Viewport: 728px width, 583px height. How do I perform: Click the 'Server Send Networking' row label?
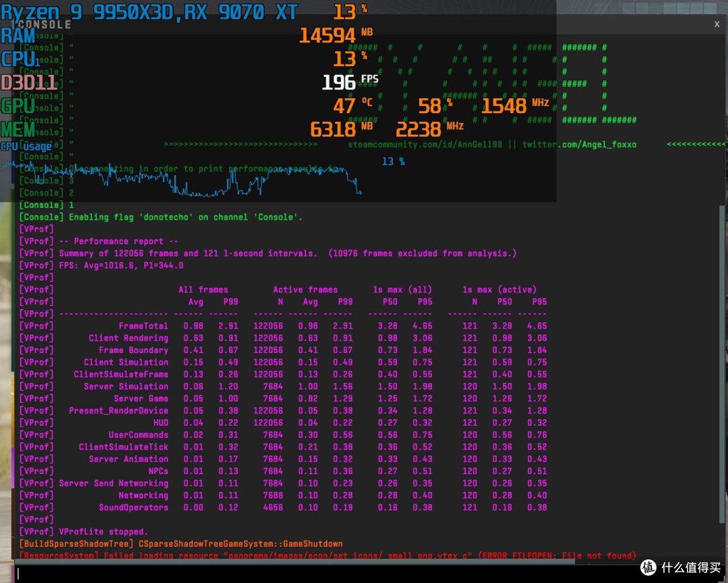[x=114, y=483]
